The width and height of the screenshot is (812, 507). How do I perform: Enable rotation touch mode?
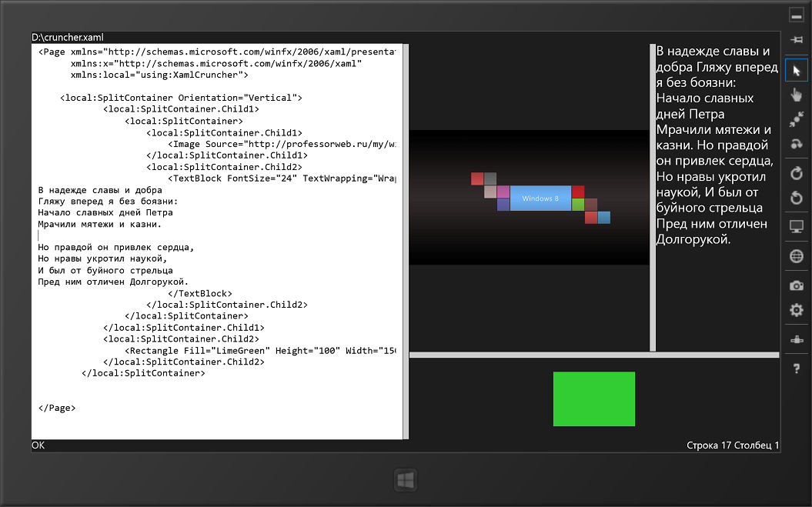[796, 144]
